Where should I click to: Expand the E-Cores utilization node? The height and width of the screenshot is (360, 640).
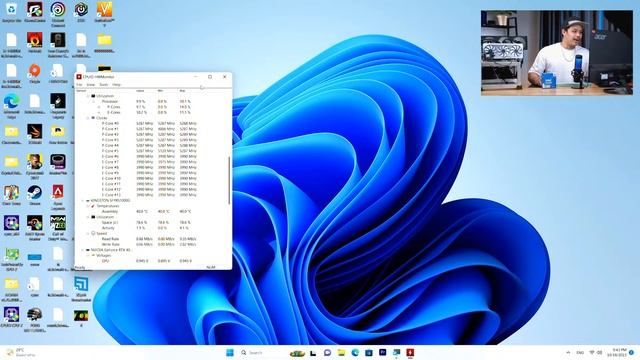tap(99, 112)
